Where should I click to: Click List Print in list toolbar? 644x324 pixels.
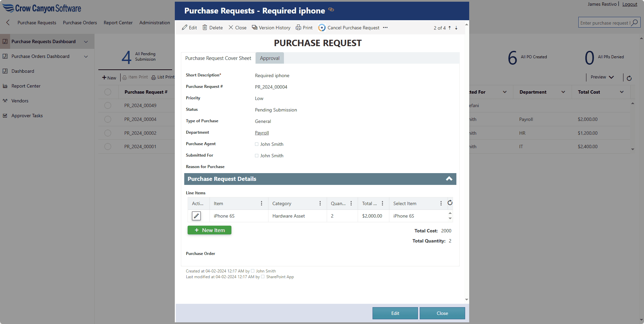click(163, 77)
